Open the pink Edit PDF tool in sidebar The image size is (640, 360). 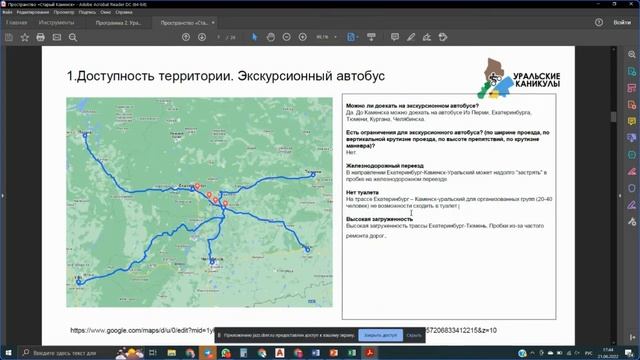tap(632, 88)
